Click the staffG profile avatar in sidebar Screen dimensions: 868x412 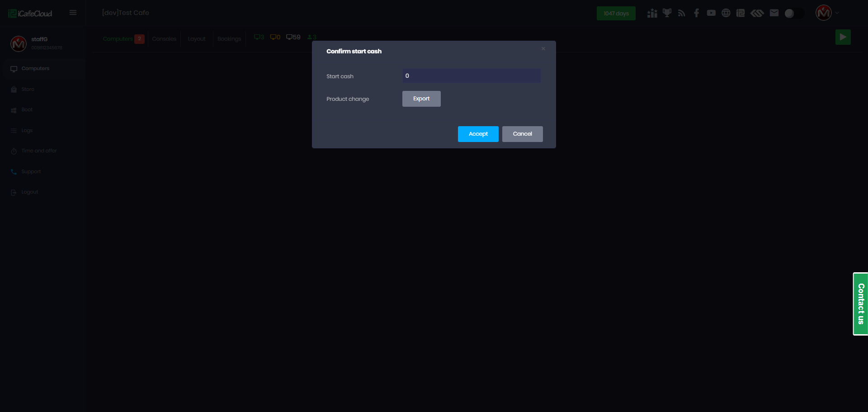[19, 44]
